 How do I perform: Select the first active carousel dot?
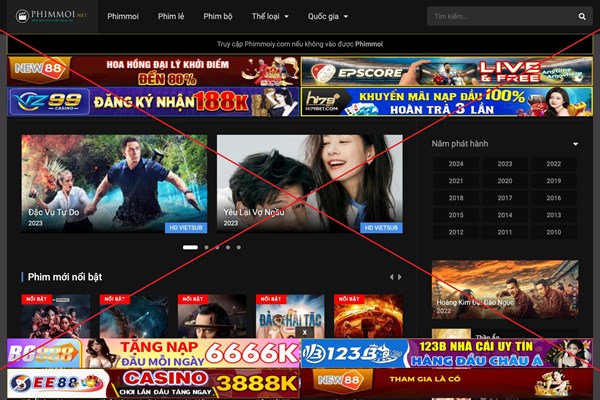pyautogui.click(x=190, y=247)
